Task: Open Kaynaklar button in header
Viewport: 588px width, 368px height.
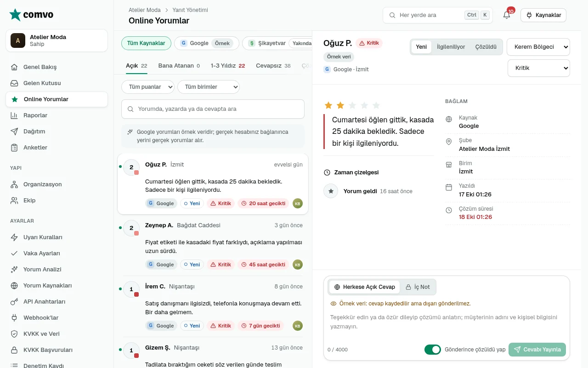Action: (x=543, y=15)
